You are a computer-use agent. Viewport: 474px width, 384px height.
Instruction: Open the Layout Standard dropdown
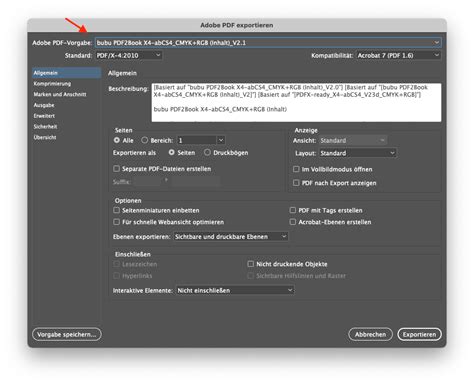(x=358, y=153)
